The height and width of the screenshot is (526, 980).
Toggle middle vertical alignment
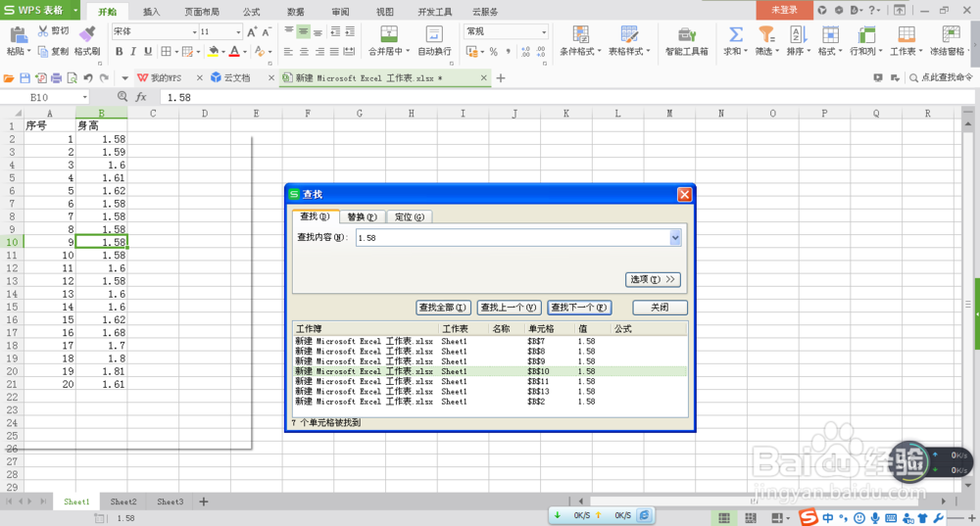tap(304, 31)
